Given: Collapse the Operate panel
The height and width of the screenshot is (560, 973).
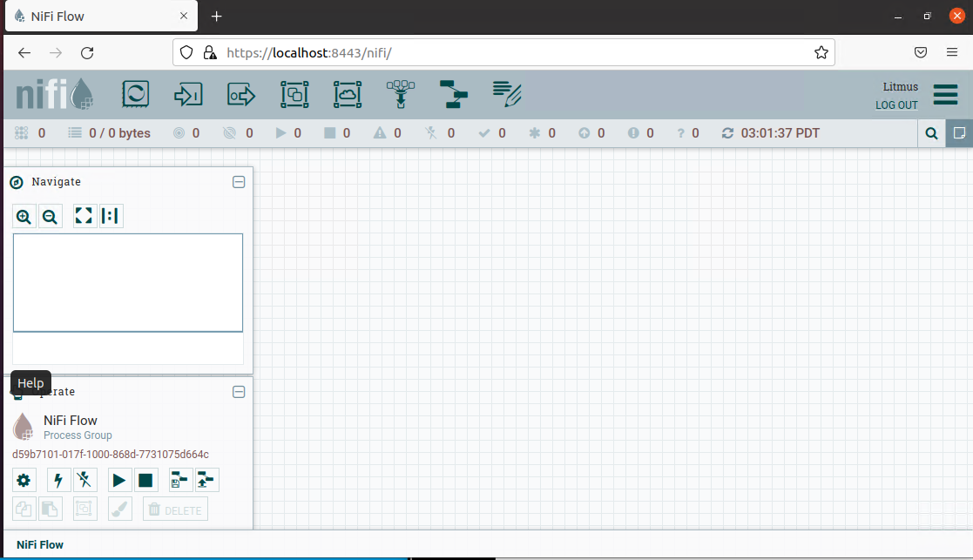Looking at the screenshot, I should tap(239, 392).
